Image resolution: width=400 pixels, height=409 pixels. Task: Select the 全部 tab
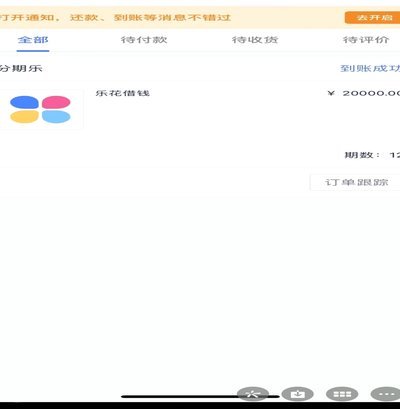click(x=33, y=40)
